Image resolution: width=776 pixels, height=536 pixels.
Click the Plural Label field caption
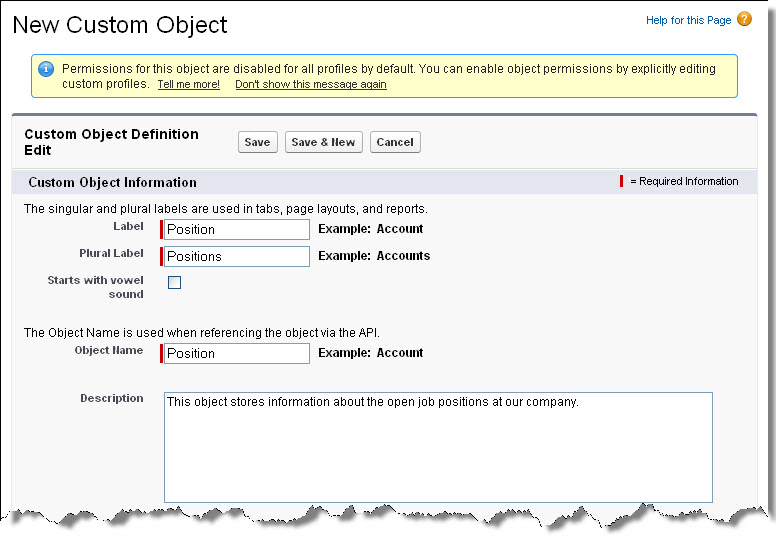pyautogui.click(x=111, y=253)
